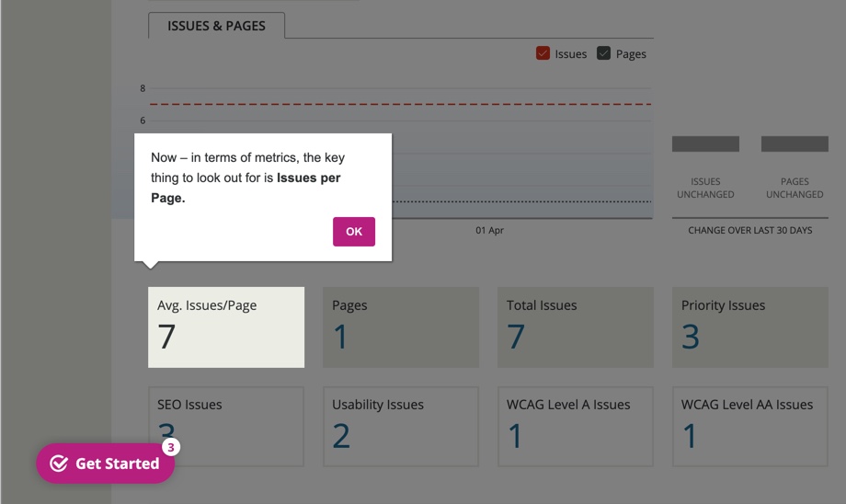Screen dimensions: 846x504
Task: Open the Total Issues tile
Action: 576,327
